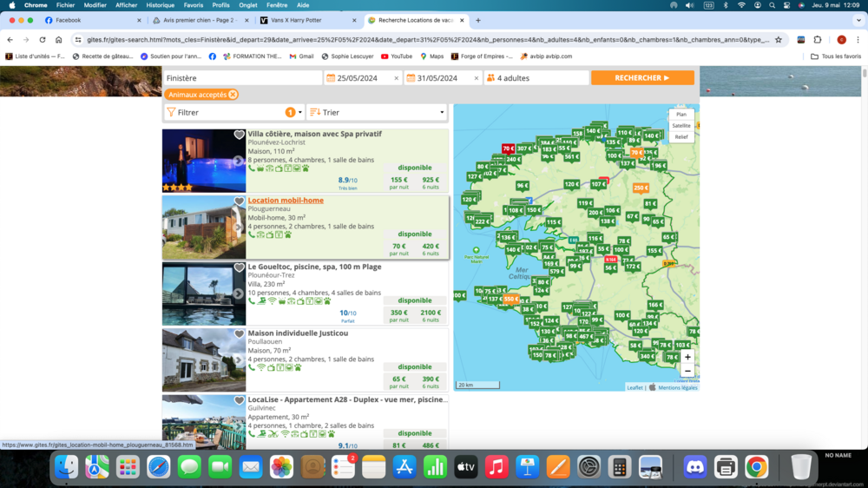Favorite the Villa côtière listing heart icon
Screen dimensions: 868x488
(239, 135)
